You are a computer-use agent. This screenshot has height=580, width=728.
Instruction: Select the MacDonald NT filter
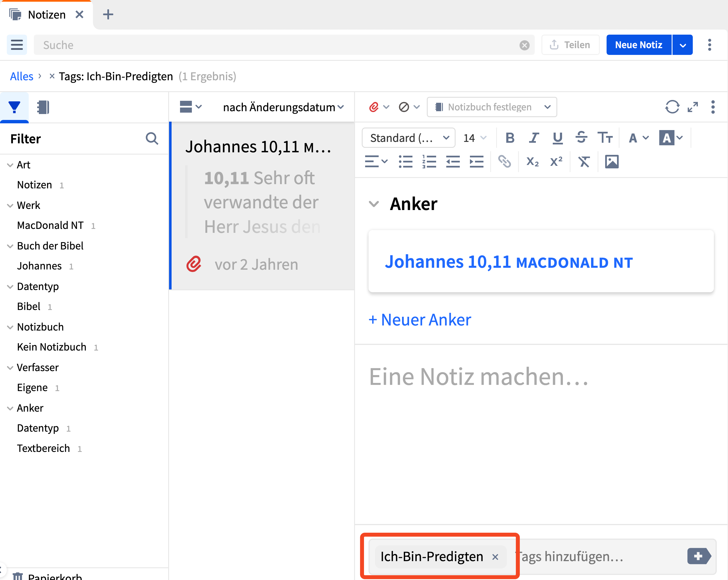point(51,226)
